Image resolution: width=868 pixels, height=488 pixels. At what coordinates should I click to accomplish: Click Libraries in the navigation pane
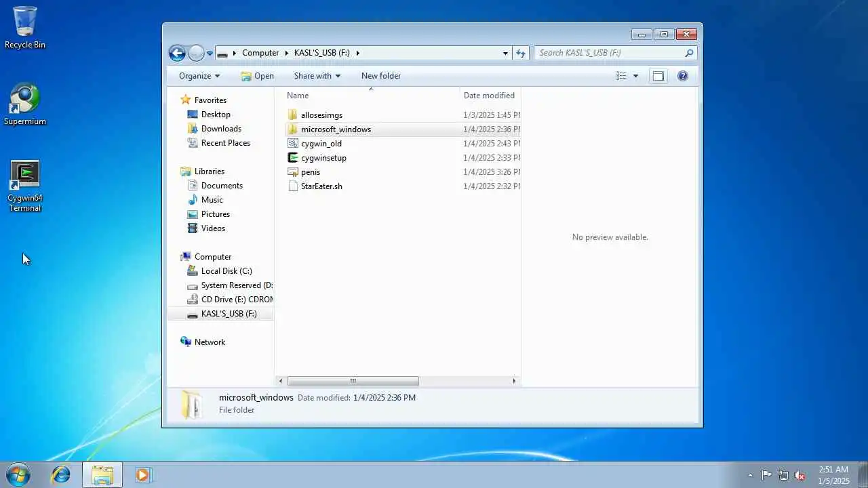click(x=209, y=171)
